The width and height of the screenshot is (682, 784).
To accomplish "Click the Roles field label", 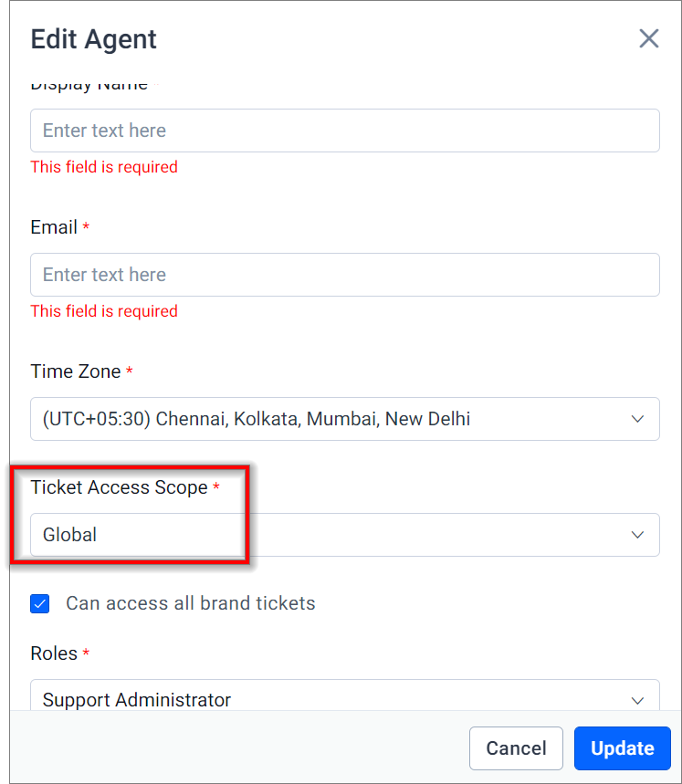I will [54, 653].
